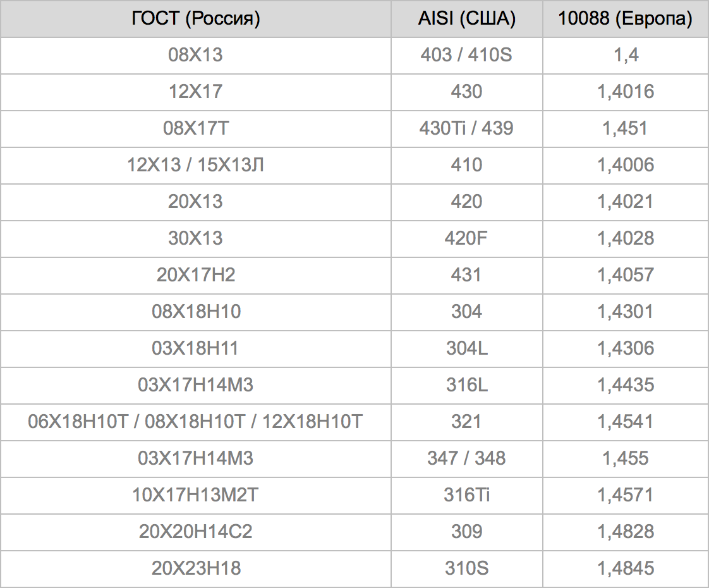The height and width of the screenshot is (588, 709).
Task: Click the 12Х13 / 15Х13Л cell
Action: tap(196, 165)
